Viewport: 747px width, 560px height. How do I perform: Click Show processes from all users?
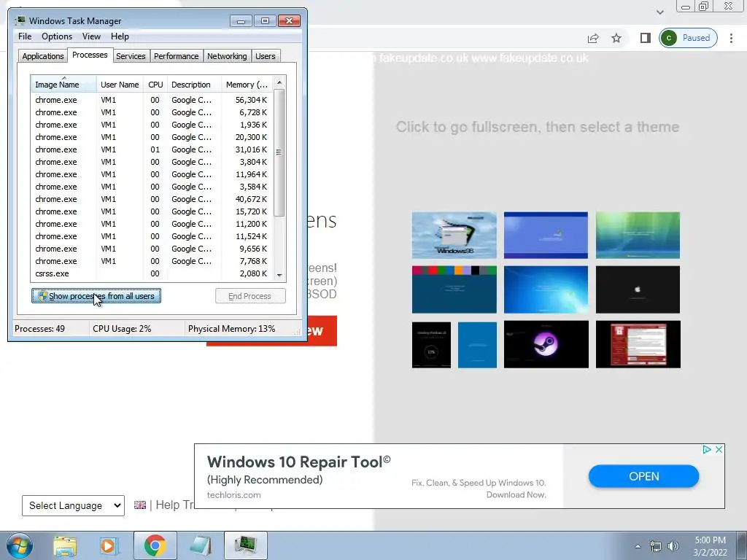pyautogui.click(x=96, y=296)
